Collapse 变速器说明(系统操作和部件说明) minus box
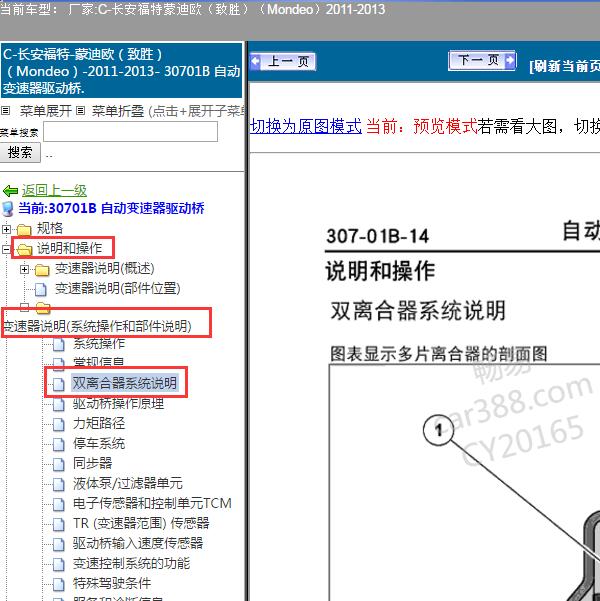 [x=24, y=307]
